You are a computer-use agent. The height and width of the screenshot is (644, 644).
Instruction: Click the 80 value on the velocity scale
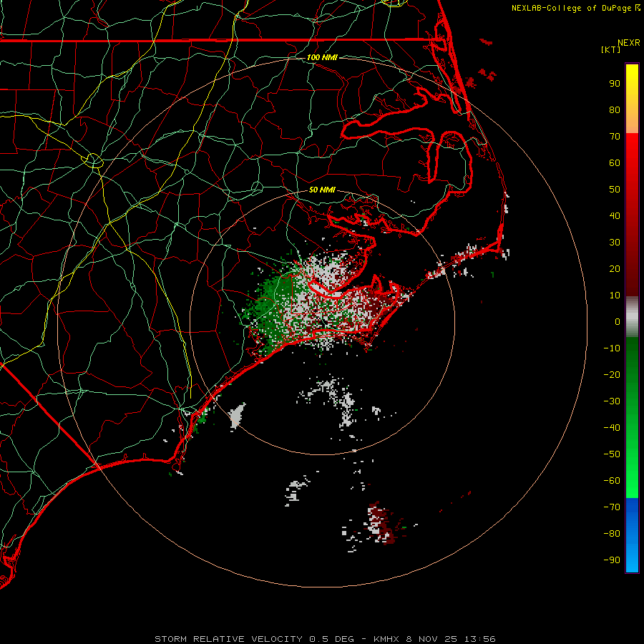click(x=615, y=110)
